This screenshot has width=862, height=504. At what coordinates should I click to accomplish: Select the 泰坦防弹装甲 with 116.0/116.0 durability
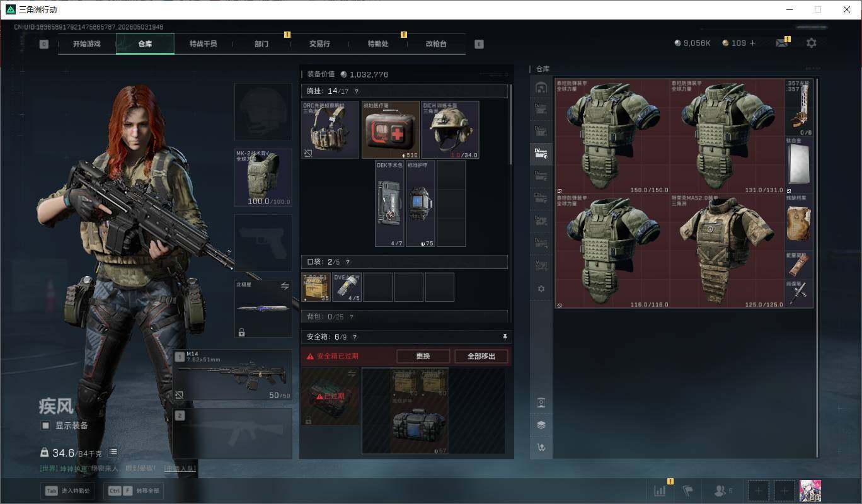pos(612,251)
